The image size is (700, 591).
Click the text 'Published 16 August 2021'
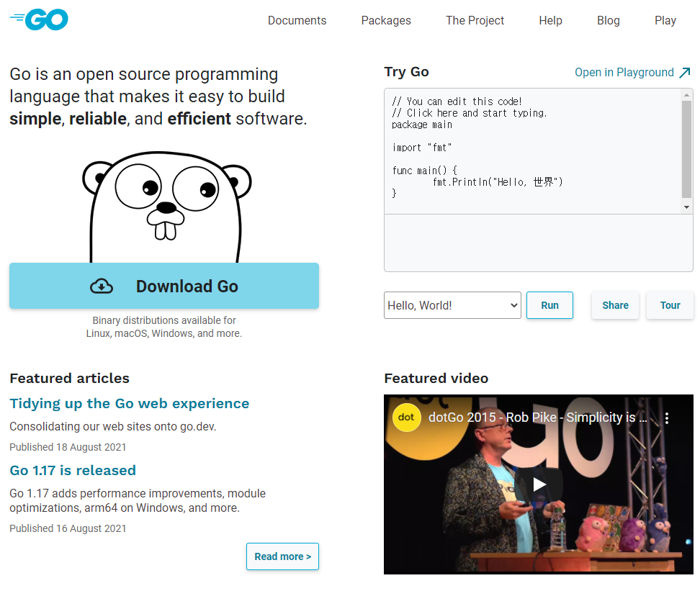point(68,528)
